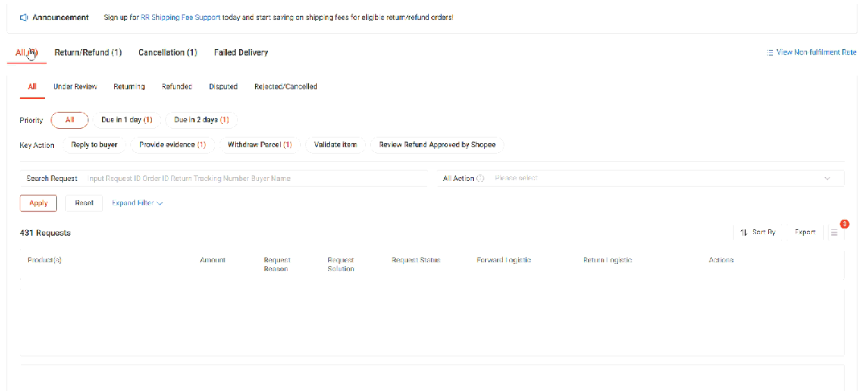This screenshot has height=391, width=868.
Task: Click the Forward Logistic column header
Action: (504, 261)
